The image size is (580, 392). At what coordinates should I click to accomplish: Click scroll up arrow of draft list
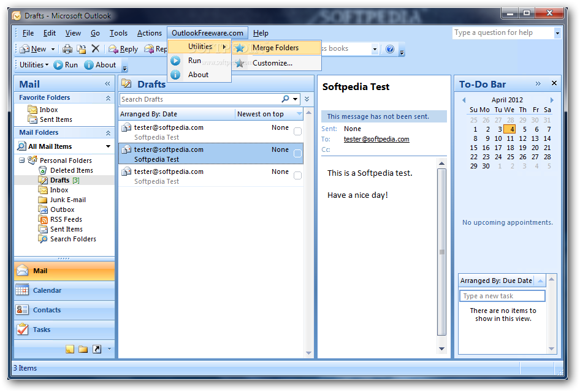click(308, 113)
